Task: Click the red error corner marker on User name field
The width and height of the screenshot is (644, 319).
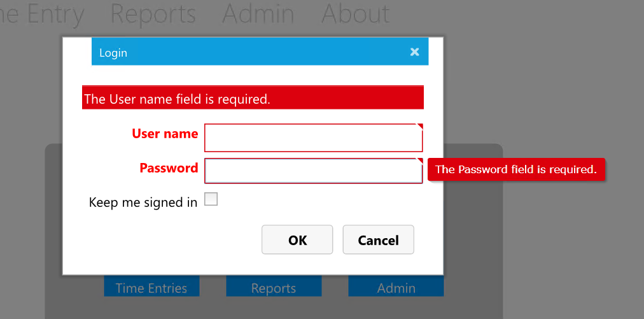Action: [x=420, y=126]
